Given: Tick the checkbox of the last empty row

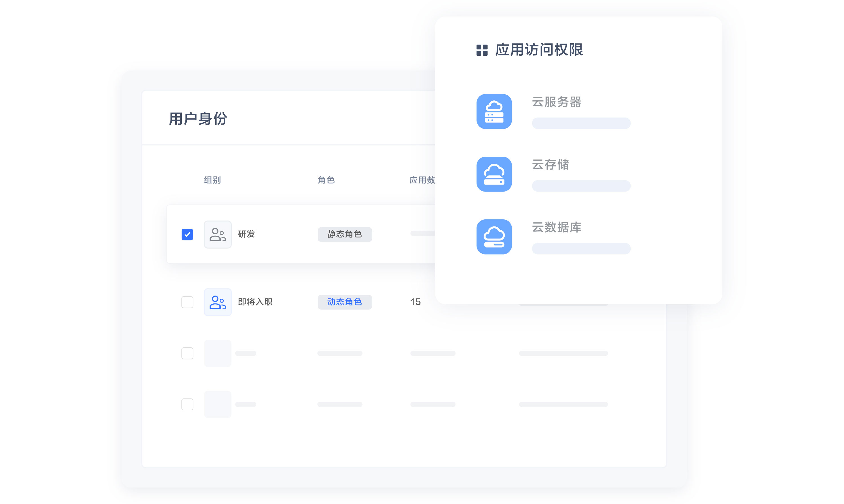Looking at the screenshot, I should [x=187, y=404].
